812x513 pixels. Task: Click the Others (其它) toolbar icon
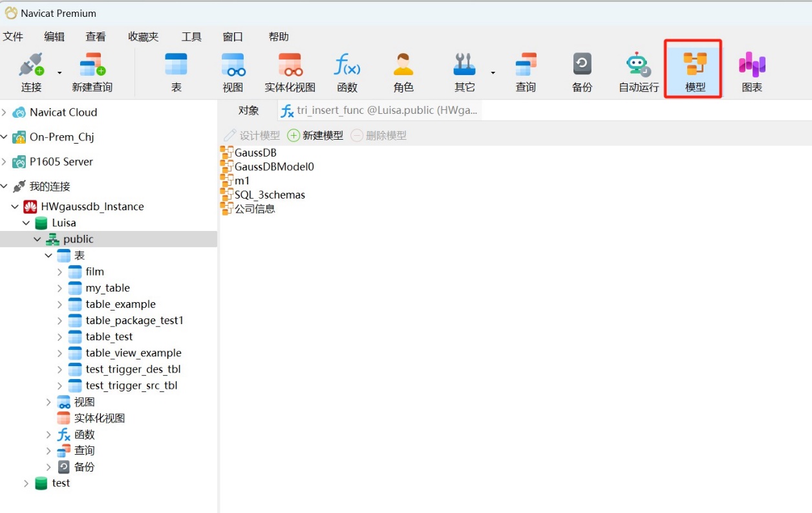[x=464, y=72]
